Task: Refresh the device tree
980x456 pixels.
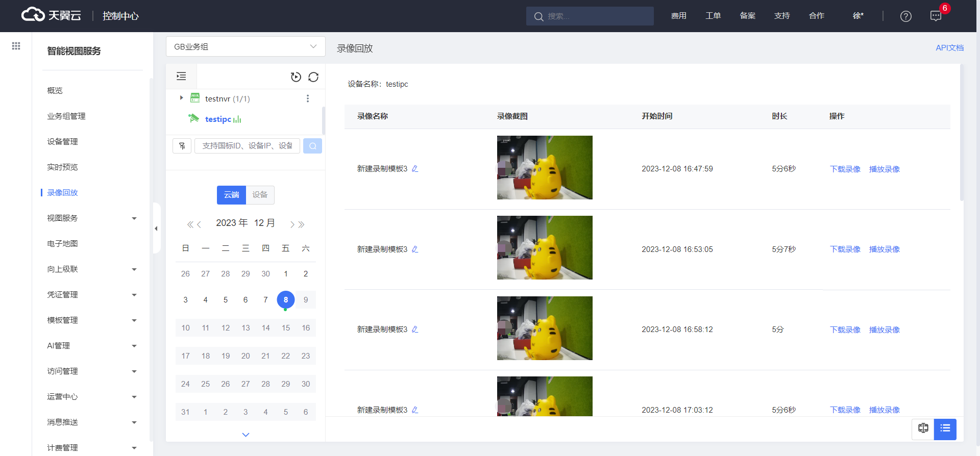Action: coord(313,77)
